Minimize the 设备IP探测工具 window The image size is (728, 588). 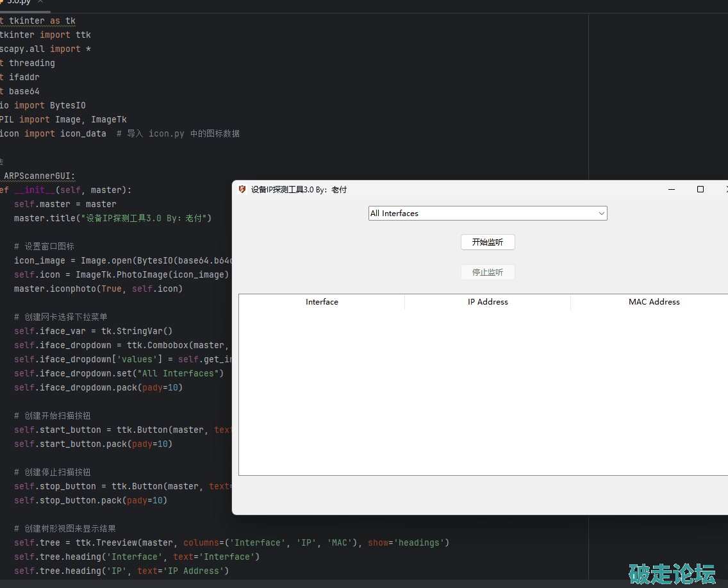672,189
